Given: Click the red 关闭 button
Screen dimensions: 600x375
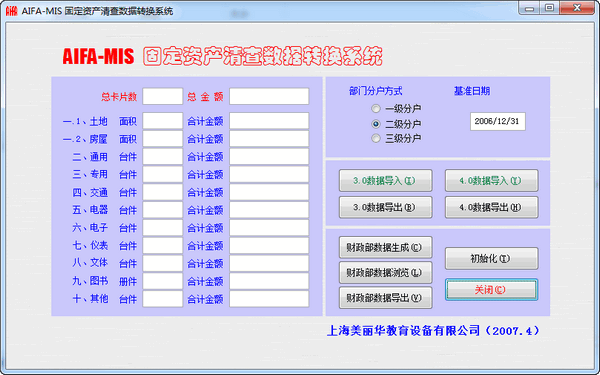Looking at the screenshot, I should [491, 290].
